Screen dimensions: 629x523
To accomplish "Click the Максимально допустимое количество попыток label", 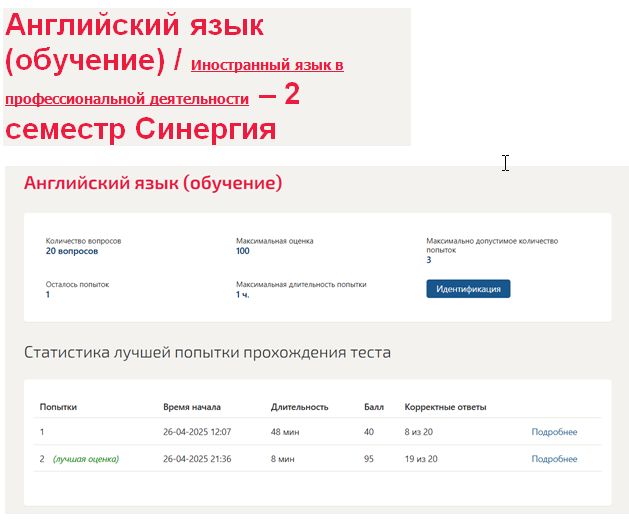I will [x=492, y=245].
